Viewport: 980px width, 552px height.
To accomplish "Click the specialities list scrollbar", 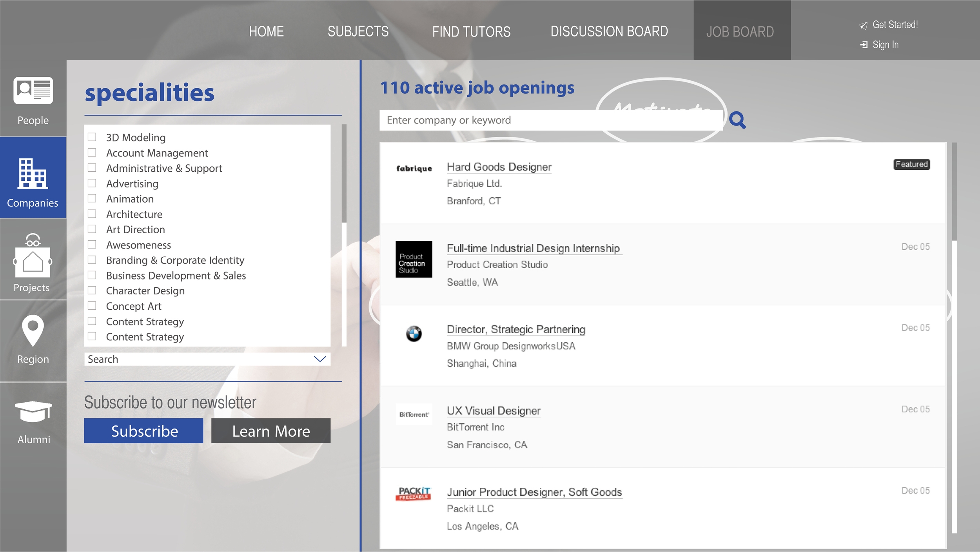I will 344,174.
